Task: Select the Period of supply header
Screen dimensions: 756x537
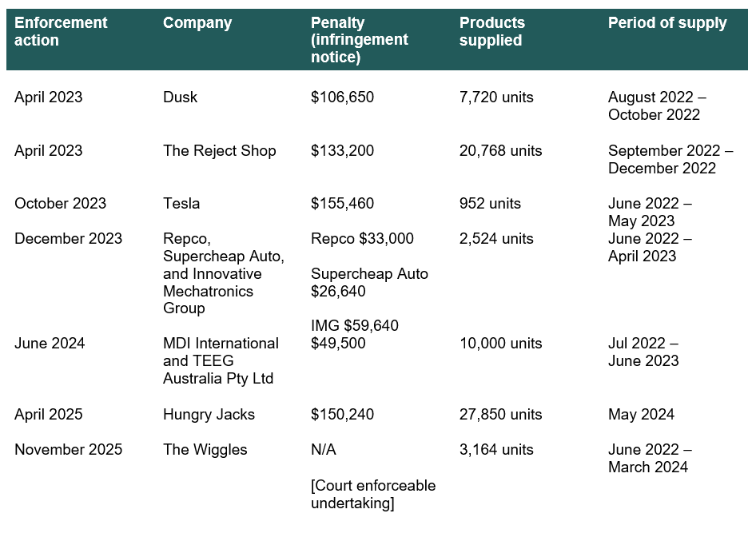Action: pyautogui.click(x=666, y=23)
